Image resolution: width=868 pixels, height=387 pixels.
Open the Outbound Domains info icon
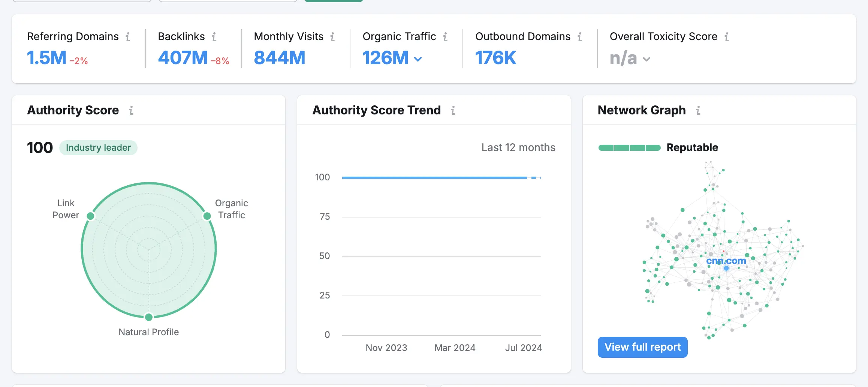point(580,36)
